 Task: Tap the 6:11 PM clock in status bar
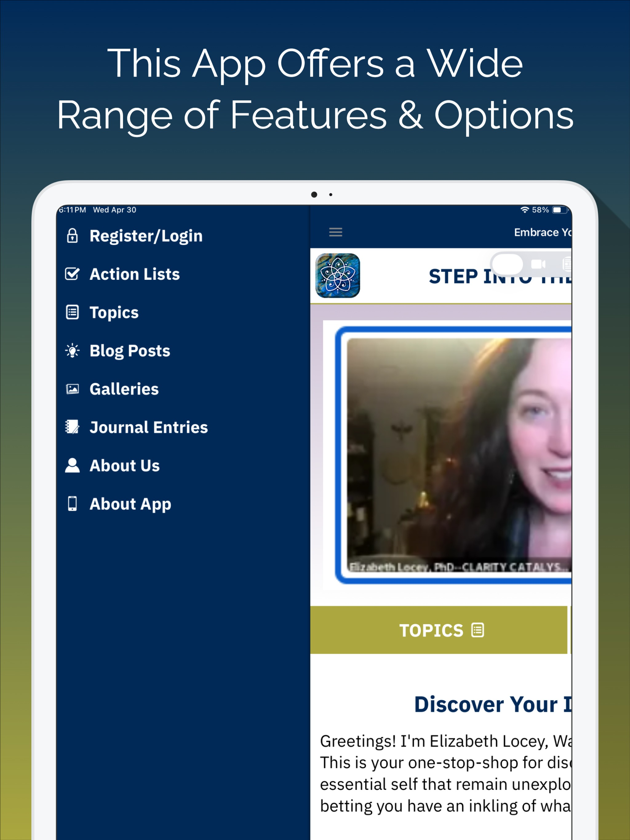pos(73,210)
